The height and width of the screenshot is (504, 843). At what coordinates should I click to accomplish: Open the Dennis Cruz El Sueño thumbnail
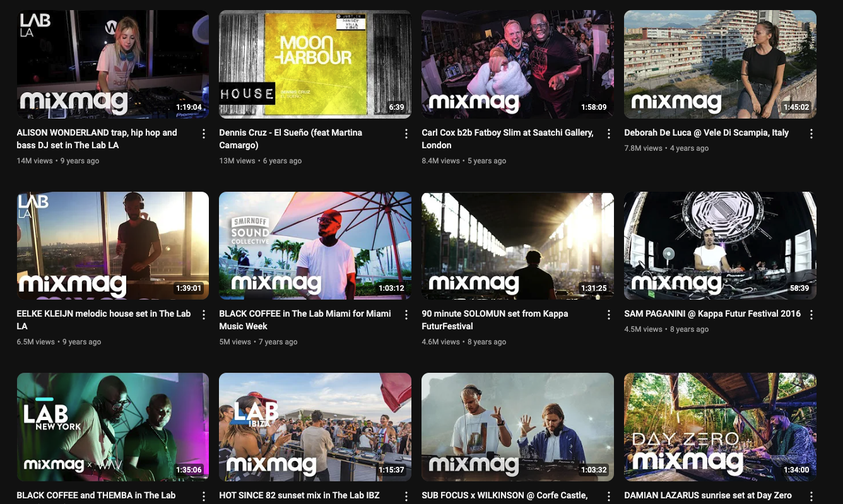click(x=315, y=64)
